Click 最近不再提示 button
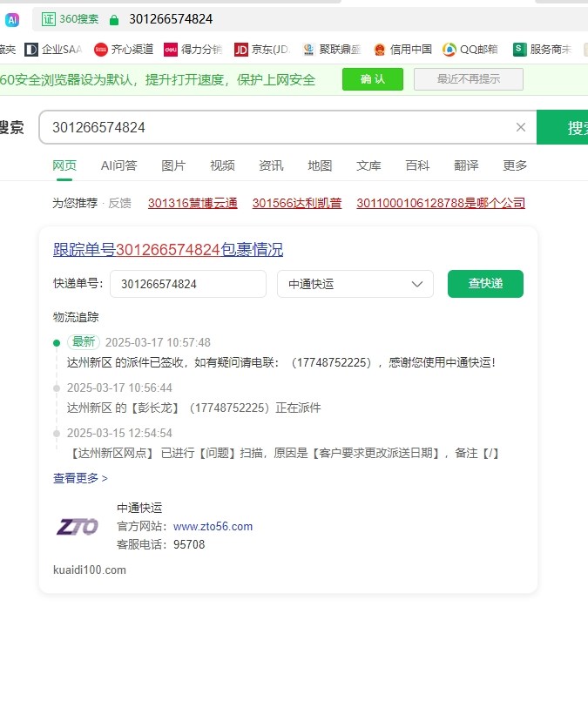 (x=468, y=79)
